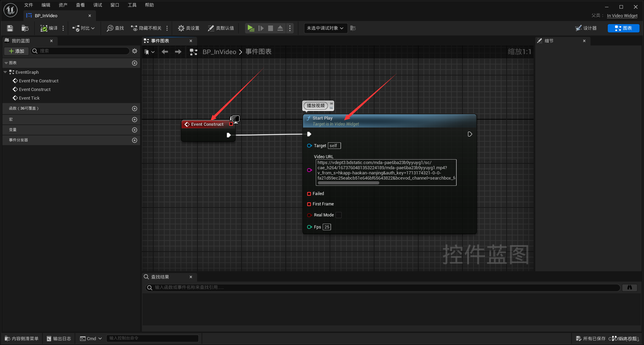
Task: Open the 文件 menu
Action: 29,5
